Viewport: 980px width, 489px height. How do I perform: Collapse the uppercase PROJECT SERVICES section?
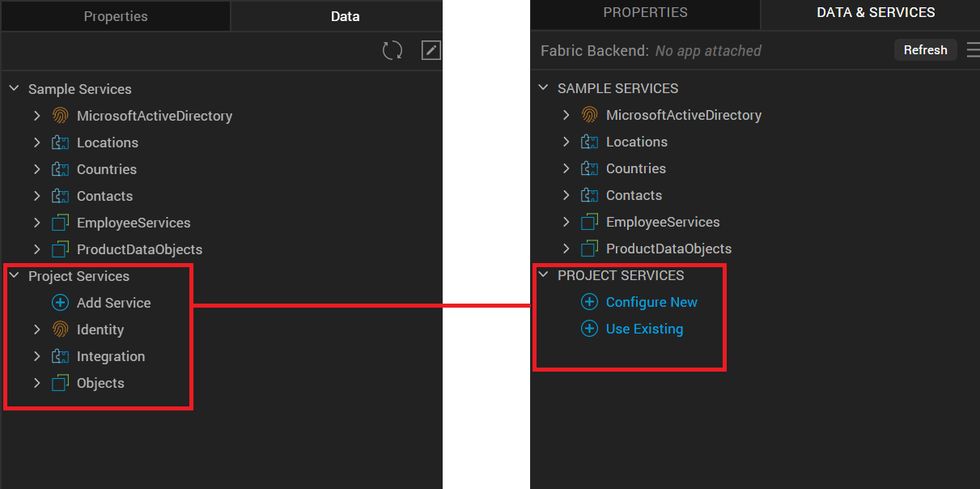(x=543, y=275)
